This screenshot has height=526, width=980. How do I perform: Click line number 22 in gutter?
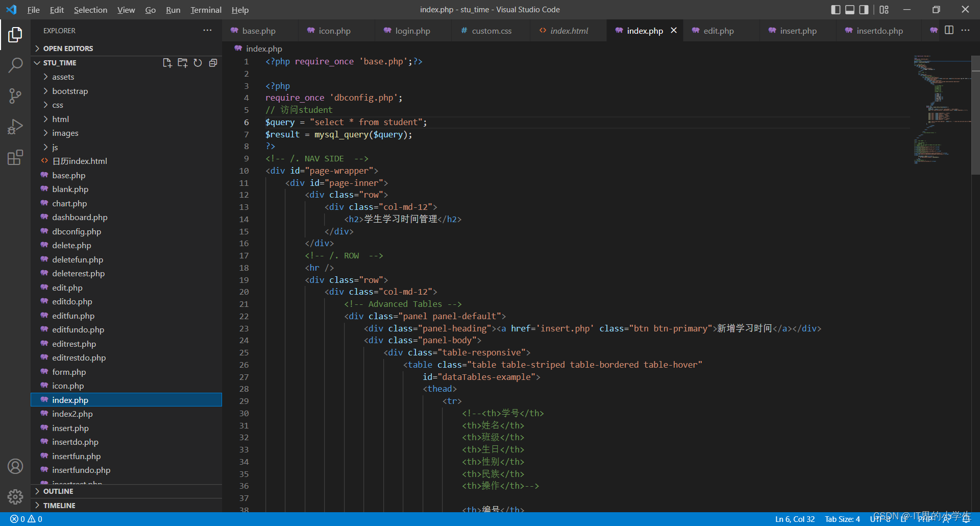pyautogui.click(x=244, y=317)
